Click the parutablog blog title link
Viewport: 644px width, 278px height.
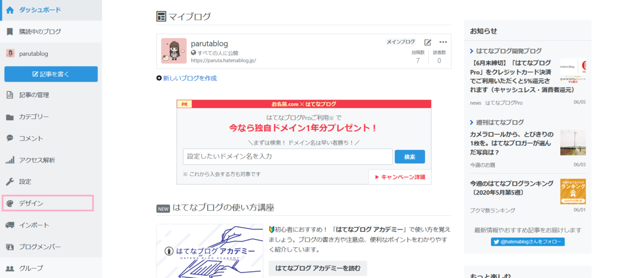pyautogui.click(x=210, y=43)
